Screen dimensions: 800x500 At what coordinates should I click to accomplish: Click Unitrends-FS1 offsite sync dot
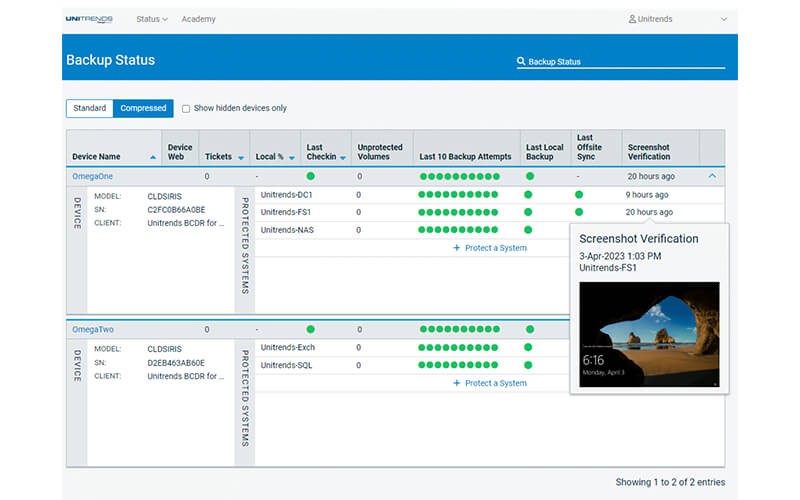(x=579, y=212)
